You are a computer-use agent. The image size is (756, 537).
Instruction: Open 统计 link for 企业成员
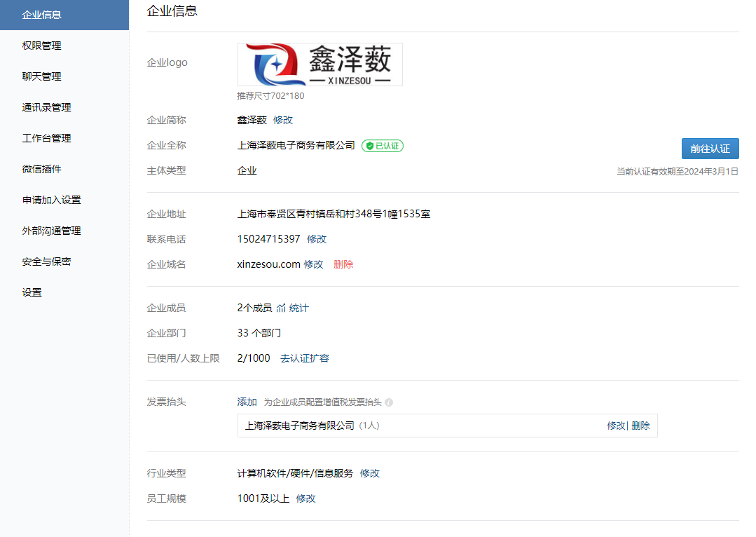coord(299,308)
